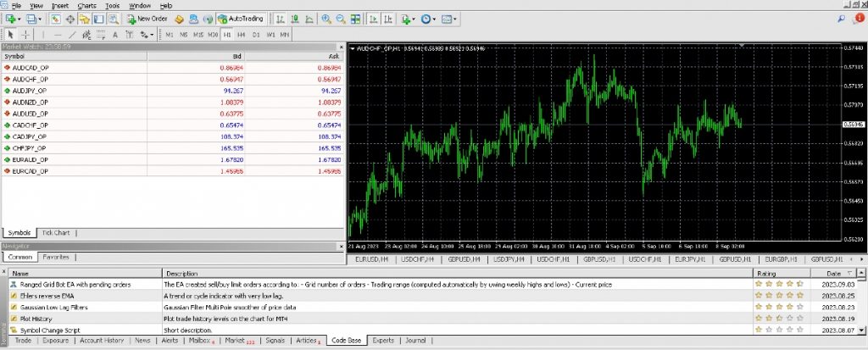Switch to the EURUSD,H4 chart tab
Screen dimensions: 868x350
click(371, 258)
